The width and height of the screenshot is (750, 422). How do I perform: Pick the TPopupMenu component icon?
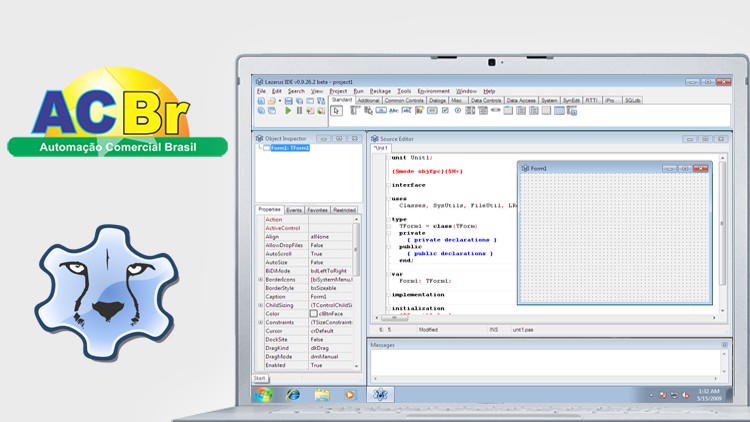(x=368, y=111)
